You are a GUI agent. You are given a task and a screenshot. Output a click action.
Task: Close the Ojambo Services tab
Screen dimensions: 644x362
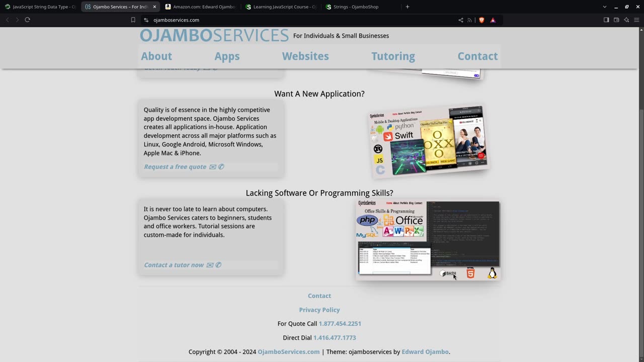154,7
